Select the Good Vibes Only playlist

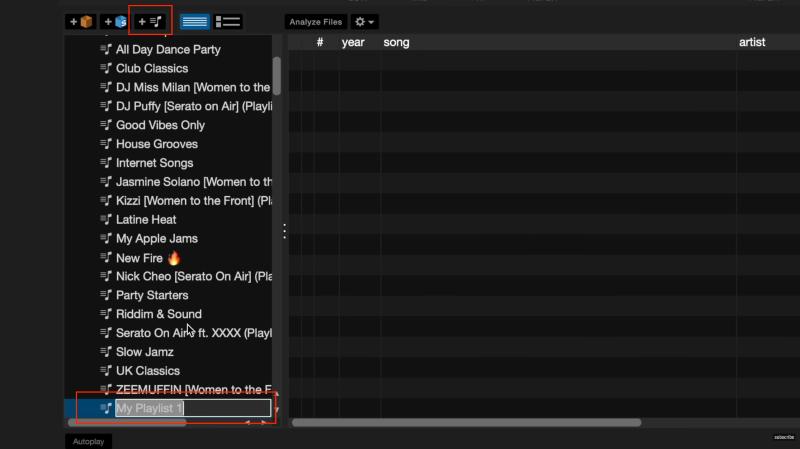click(160, 125)
